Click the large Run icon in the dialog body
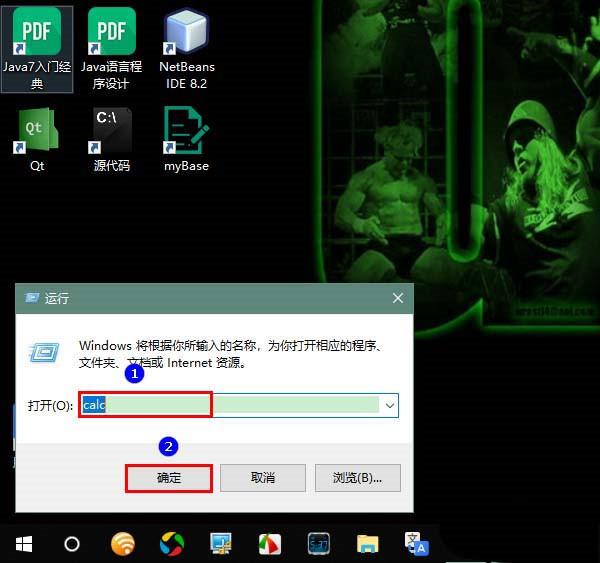 coord(44,352)
